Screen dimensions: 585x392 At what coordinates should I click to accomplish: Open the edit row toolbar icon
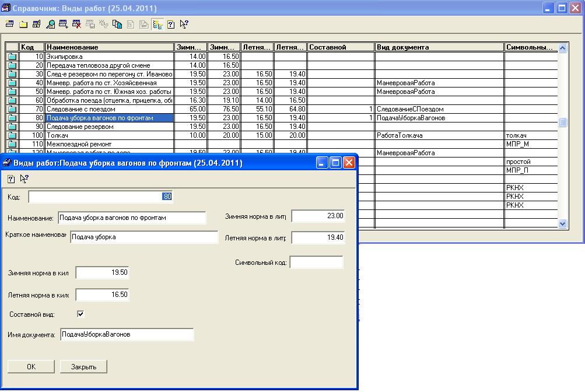(37, 24)
